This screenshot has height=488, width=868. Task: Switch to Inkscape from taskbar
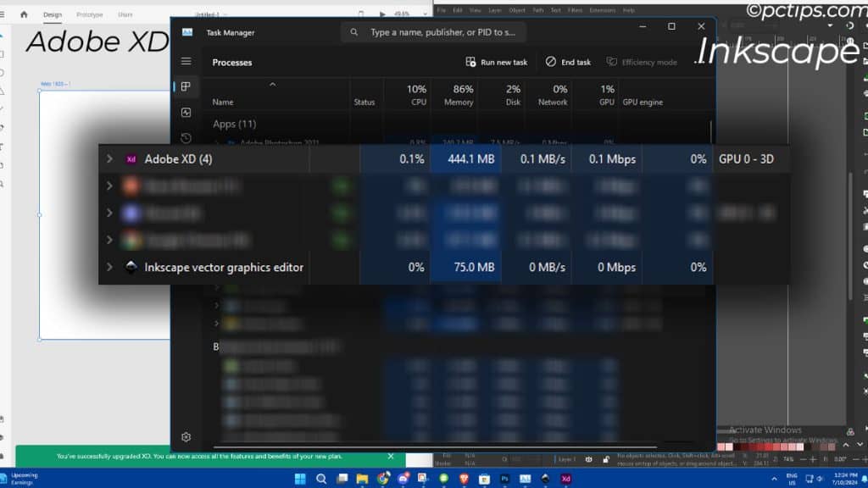(545, 479)
